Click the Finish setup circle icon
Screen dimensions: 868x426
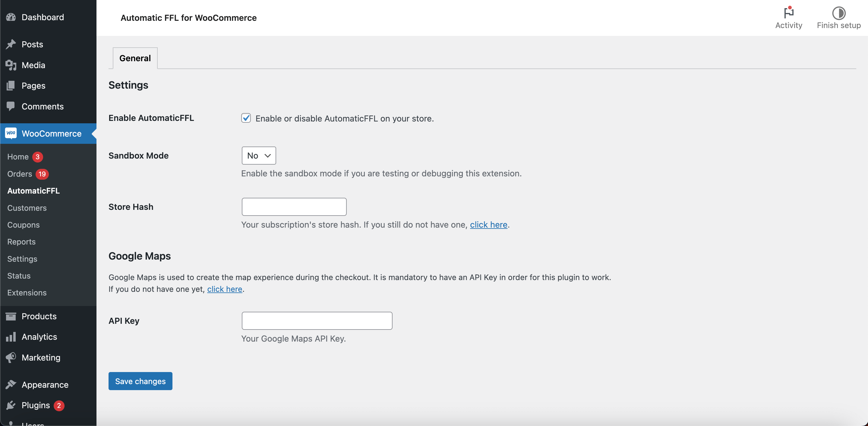click(838, 13)
